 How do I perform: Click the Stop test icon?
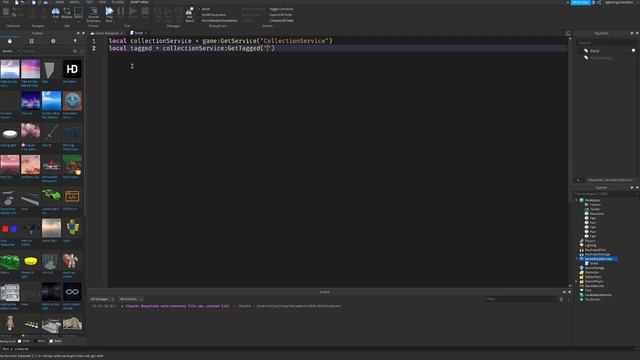pos(145,11)
